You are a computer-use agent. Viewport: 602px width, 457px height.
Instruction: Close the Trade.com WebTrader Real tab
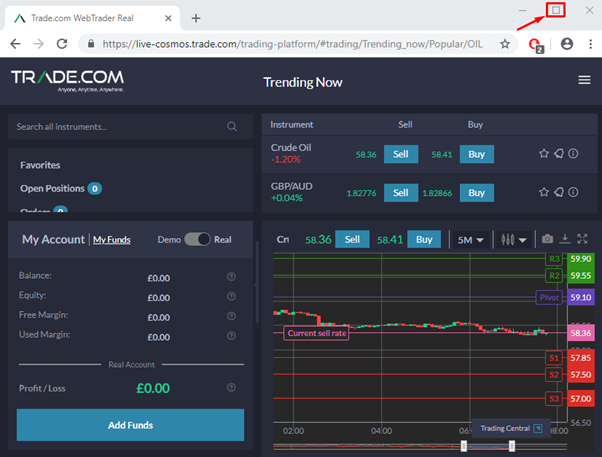point(168,18)
